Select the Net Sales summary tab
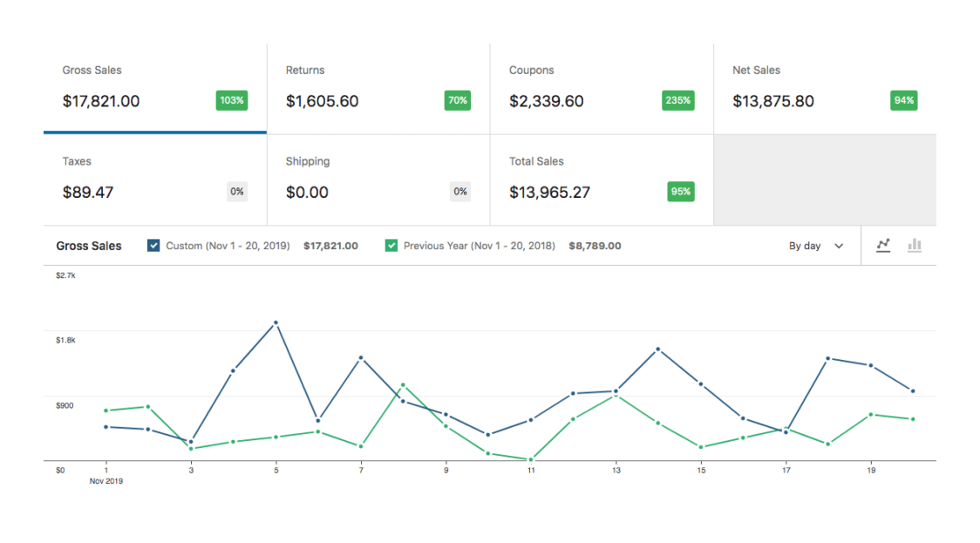 coord(824,88)
